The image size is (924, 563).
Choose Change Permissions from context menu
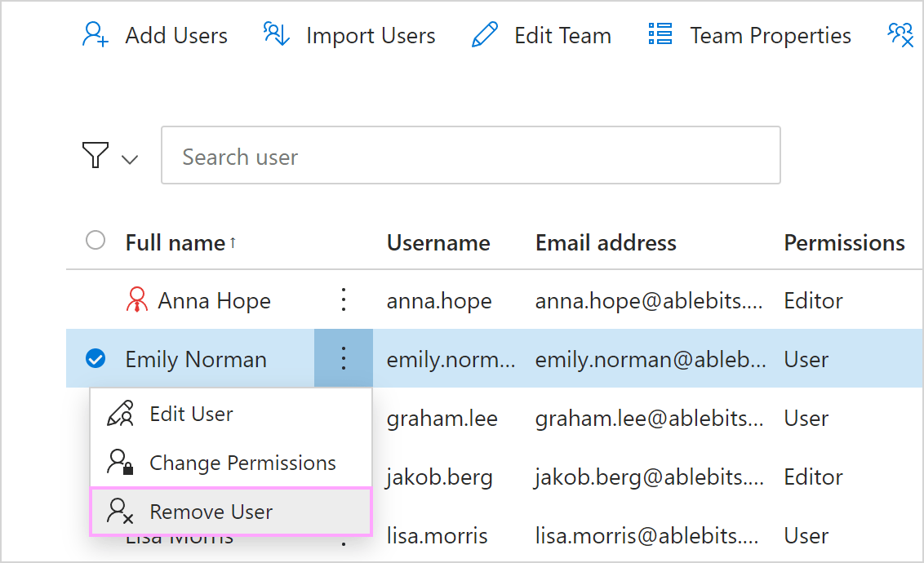[x=231, y=463]
